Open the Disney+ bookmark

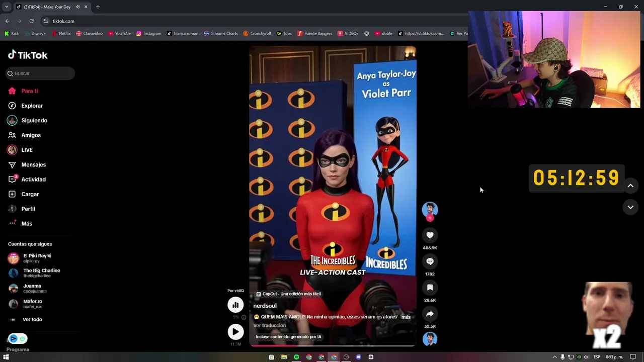pyautogui.click(x=35, y=34)
